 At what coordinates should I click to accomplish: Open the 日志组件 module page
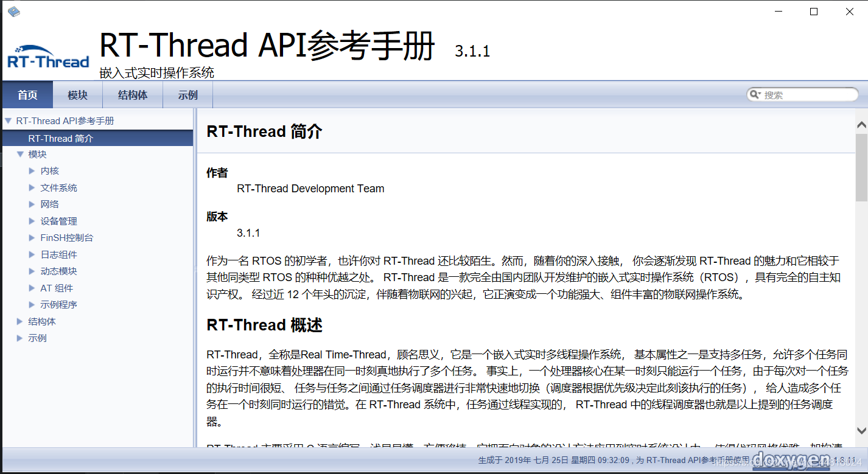pyautogui.click(x=59, y=254)
